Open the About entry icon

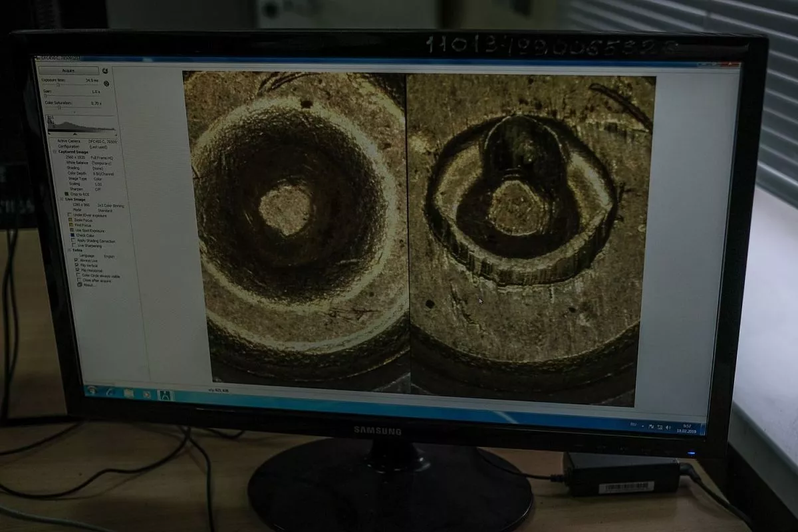click(x=80, y=285)
